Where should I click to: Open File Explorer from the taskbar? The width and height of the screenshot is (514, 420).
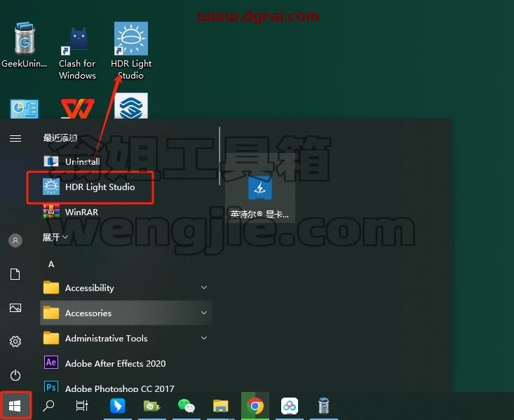(221, 406)
